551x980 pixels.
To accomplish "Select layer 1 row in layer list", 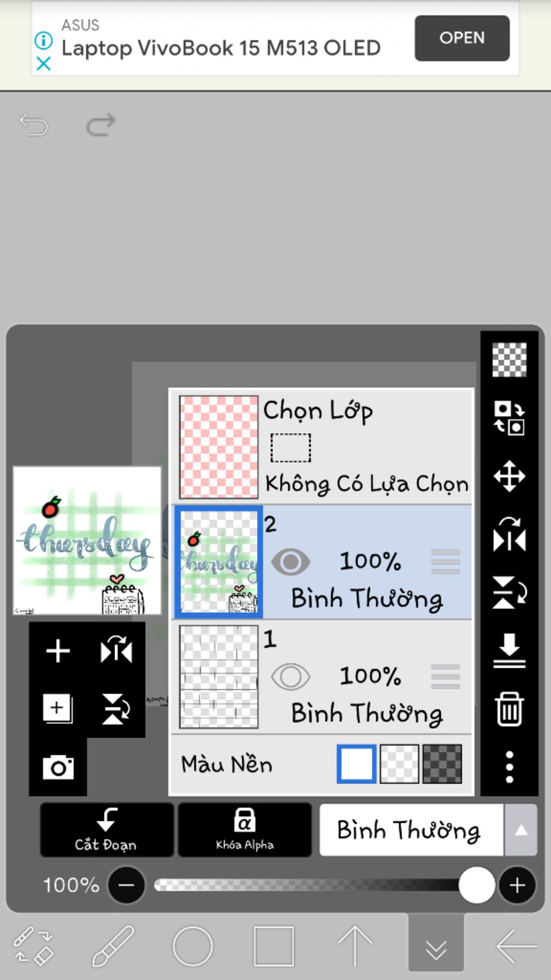I will click(x=322, y=677).
